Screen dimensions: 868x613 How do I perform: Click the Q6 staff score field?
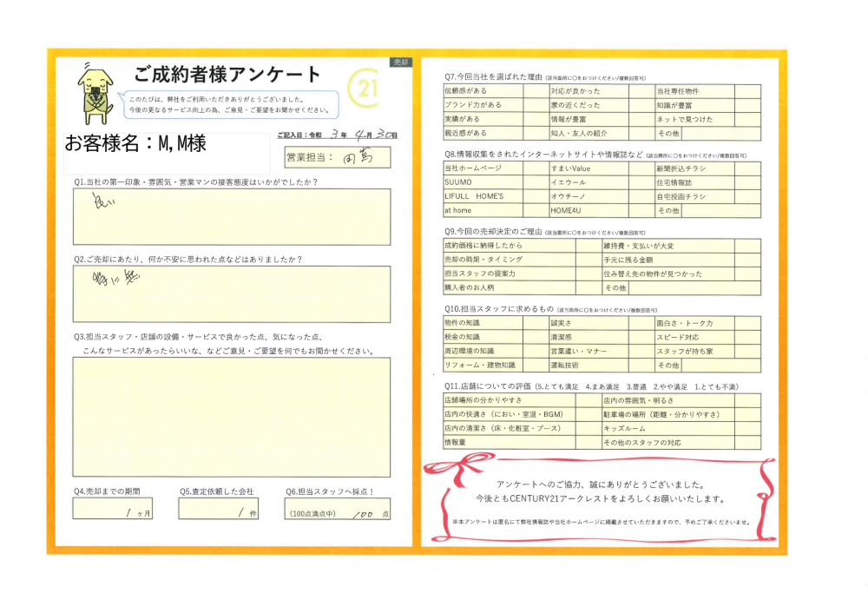(x=338, y=509)
